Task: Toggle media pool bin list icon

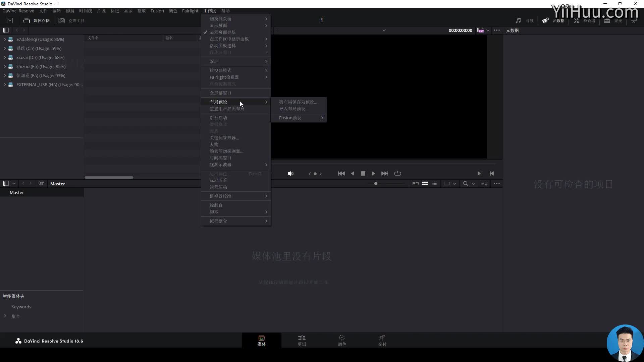Action: [x=6, y=183]
